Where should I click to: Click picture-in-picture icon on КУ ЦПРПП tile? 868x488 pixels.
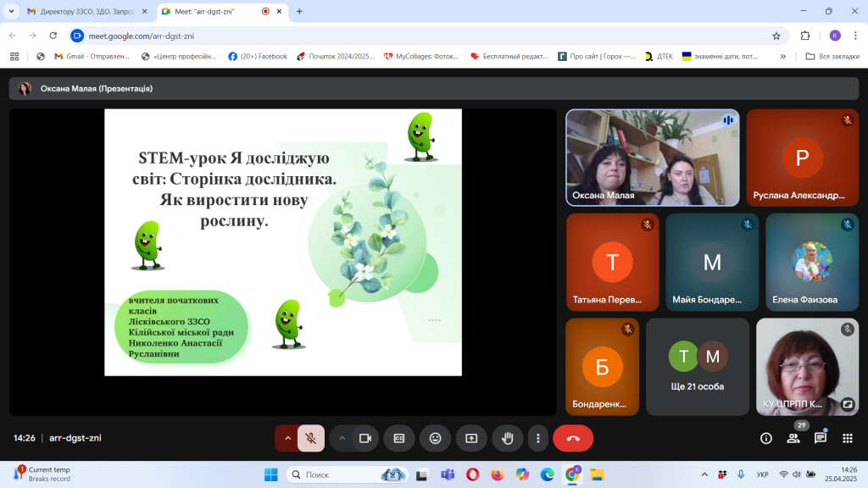coord(848,404)
